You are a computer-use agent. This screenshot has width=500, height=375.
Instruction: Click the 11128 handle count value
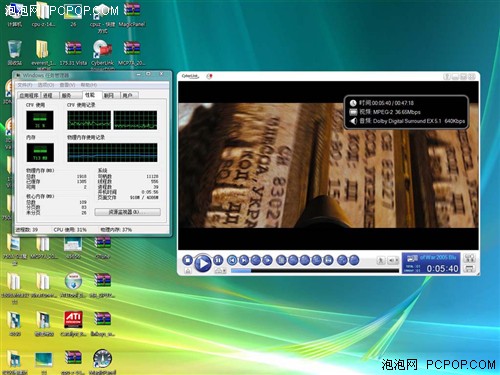152,176
